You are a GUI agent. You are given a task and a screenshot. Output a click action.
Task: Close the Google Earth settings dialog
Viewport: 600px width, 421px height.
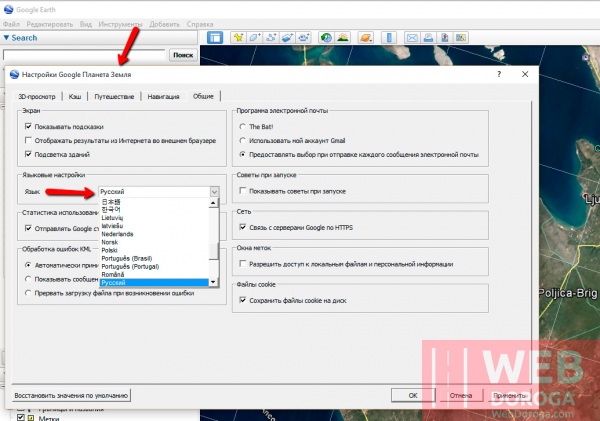pos(525,74)
